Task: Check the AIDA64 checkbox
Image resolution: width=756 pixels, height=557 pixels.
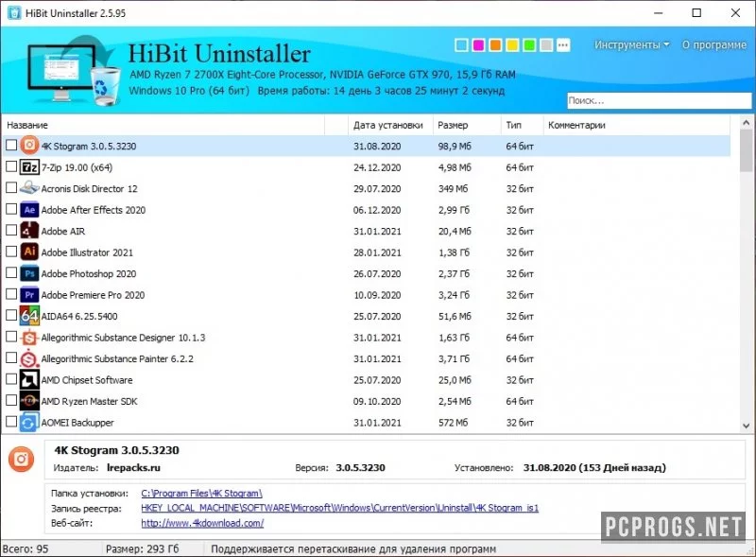Action: coord(11,315)
